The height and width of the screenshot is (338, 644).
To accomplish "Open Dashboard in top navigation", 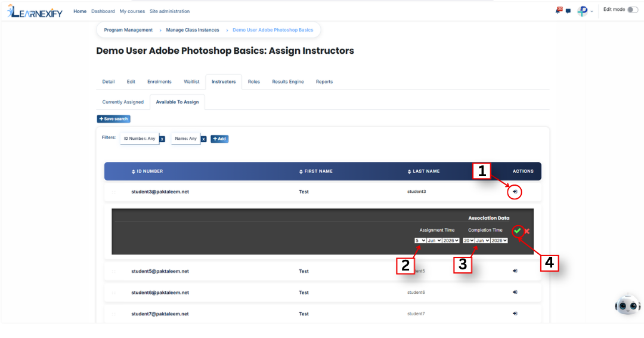I will point(103,11).
